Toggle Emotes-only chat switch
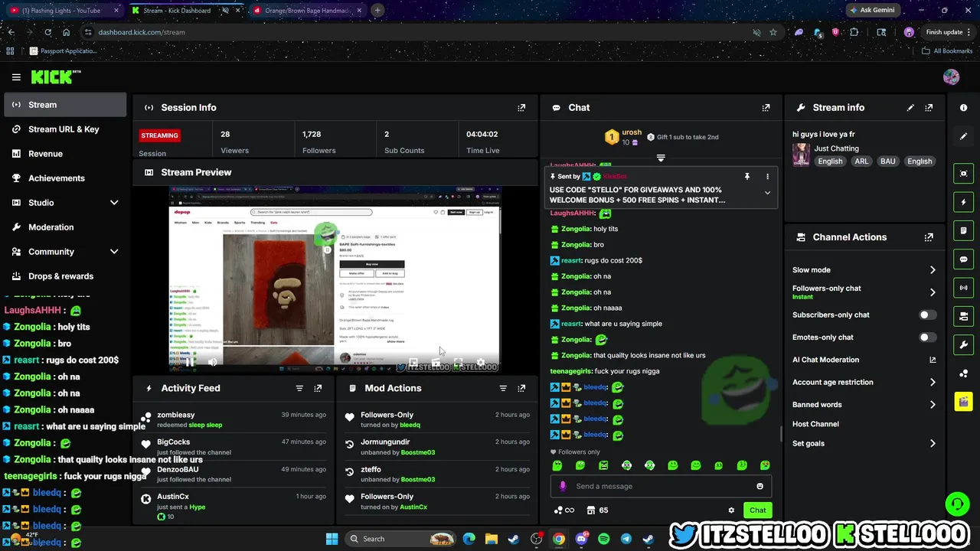Viewport: 980px width, 551px height. point(926,337)
